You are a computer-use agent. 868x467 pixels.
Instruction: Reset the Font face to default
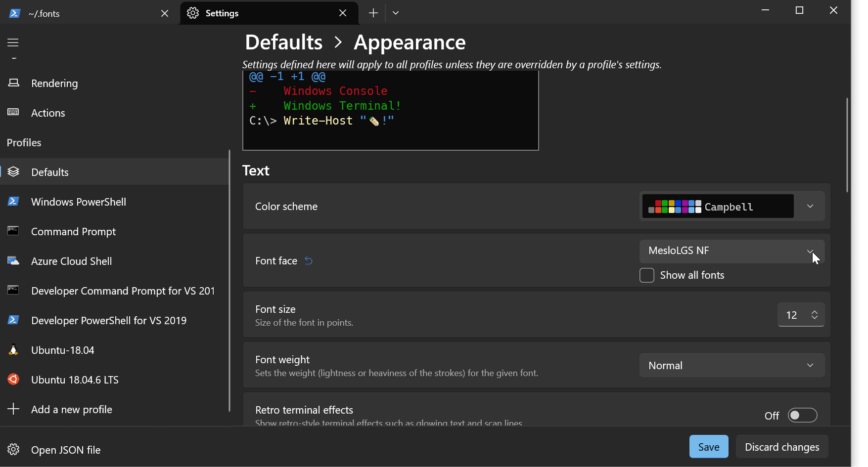309,260
